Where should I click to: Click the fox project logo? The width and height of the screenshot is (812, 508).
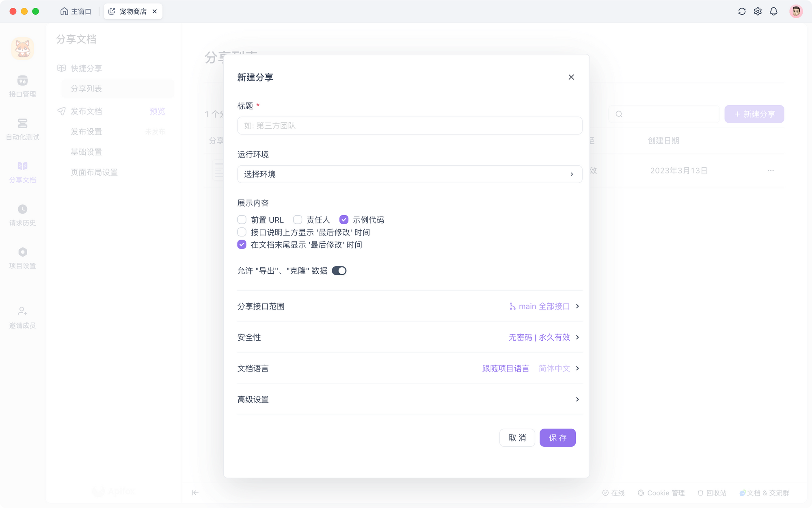[22, 48]
